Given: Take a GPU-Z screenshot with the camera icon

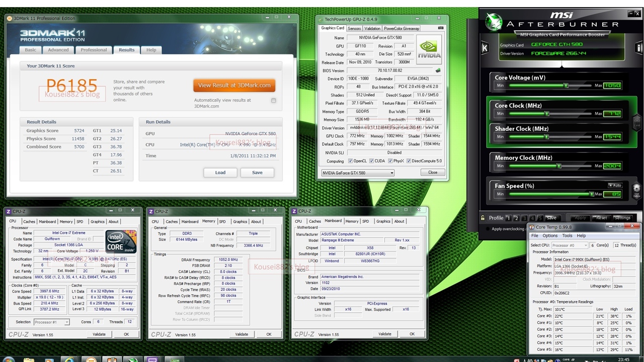Looking at the screenshot, I should tap(441, 28).
